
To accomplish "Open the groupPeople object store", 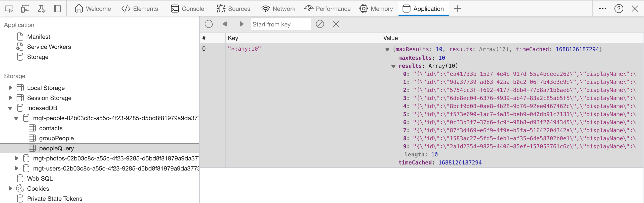I will (56, 138).
